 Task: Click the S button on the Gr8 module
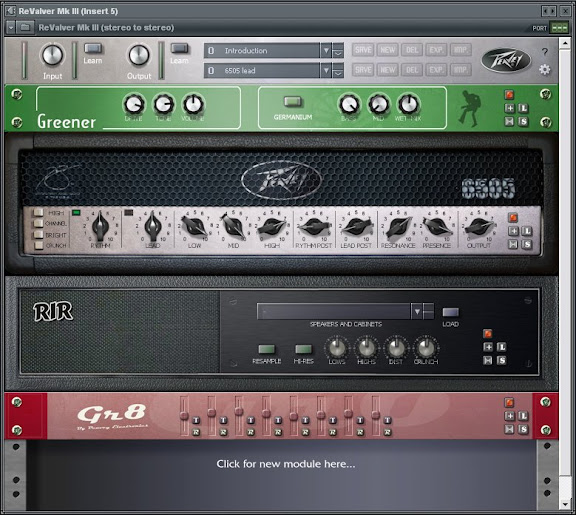pyautogui.click(x=523, y=429)
